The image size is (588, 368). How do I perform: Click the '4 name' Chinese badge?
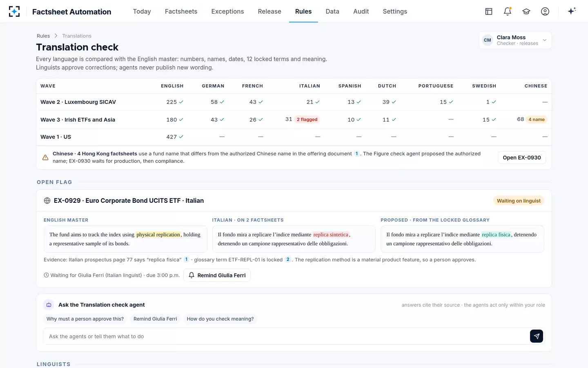click(537, 119)
